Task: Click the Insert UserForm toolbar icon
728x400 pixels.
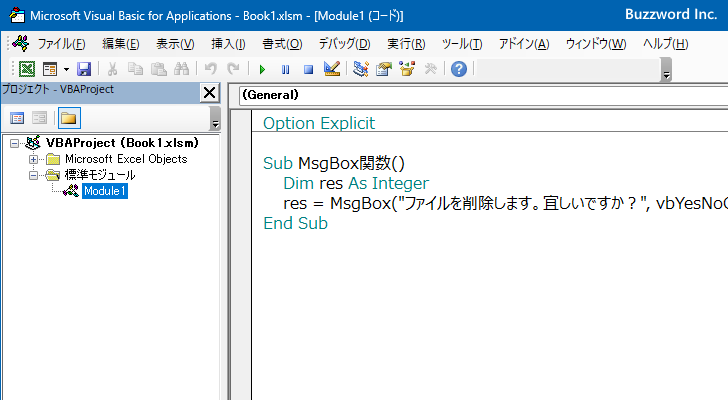Action: [50, 69]
